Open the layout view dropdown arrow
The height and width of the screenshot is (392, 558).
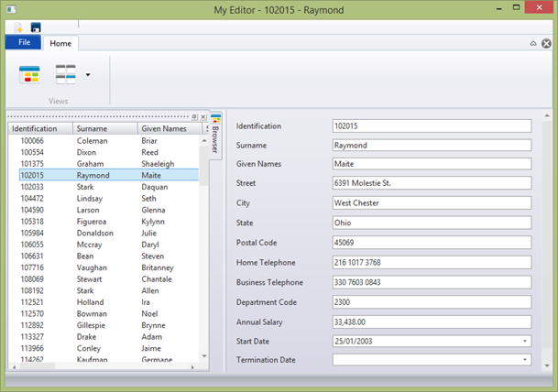pyautogui.click(x=87, y=75)
